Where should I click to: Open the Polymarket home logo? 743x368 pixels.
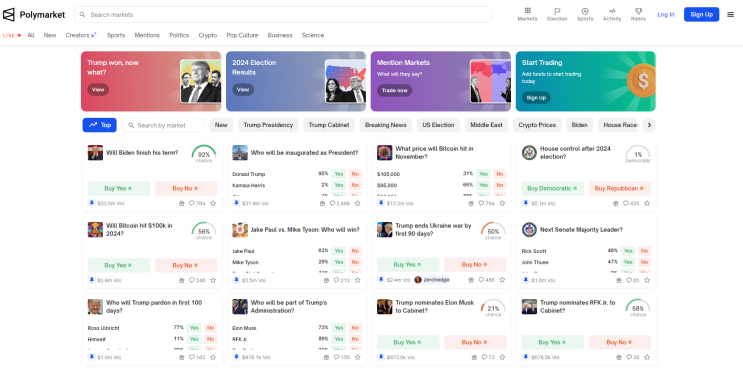[34, 15]
